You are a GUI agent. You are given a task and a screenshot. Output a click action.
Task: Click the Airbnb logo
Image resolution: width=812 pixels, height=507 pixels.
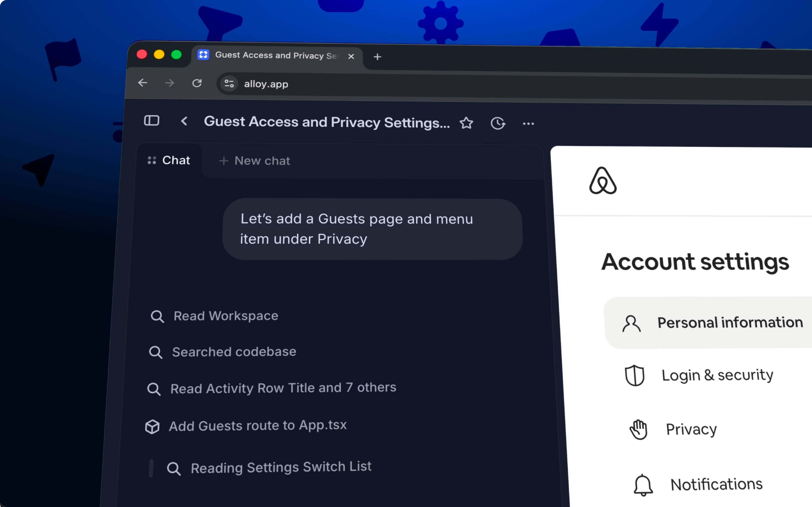tap(603, 181)
